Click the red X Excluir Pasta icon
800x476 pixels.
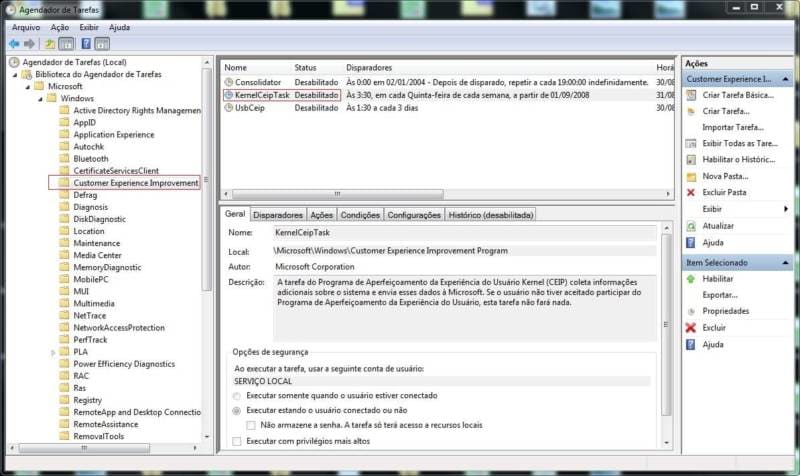691,192
